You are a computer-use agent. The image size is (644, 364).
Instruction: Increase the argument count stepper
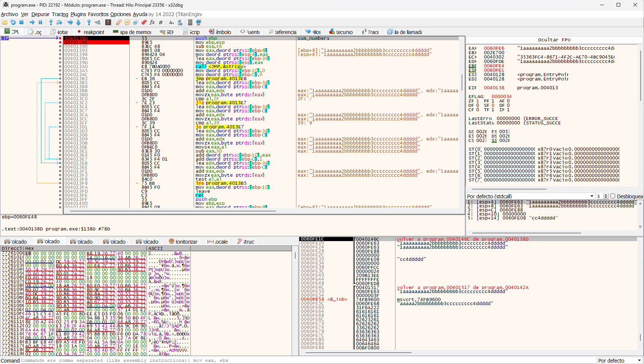click(x=606, y=195)
